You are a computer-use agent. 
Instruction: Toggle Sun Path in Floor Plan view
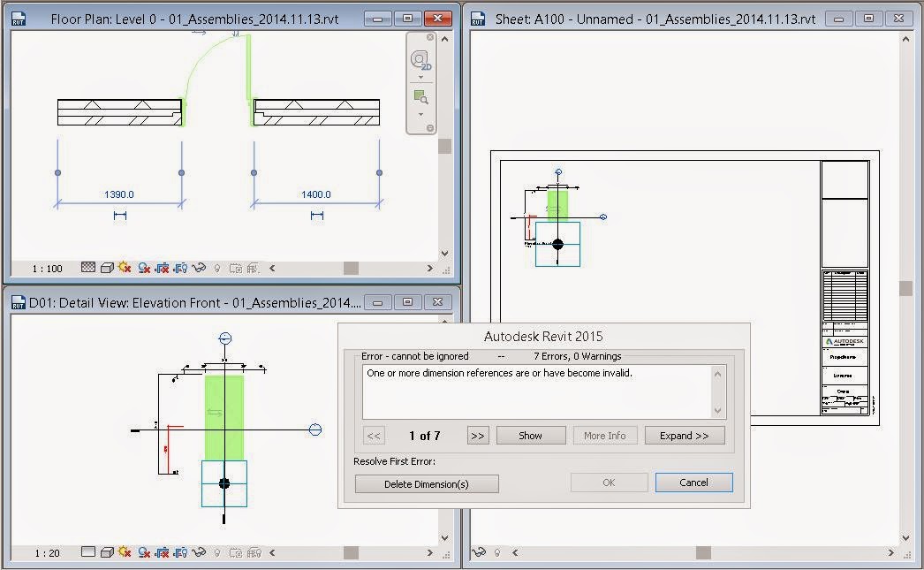pos(125,268)
